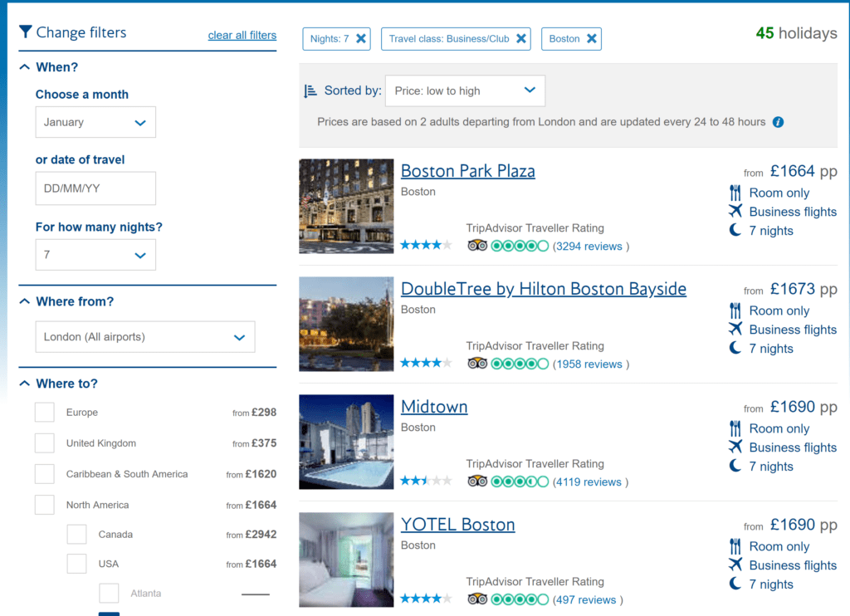Click Midtown pool thumbnail photo
This screenshot has width=850, height=616.
tap(346, 442)
